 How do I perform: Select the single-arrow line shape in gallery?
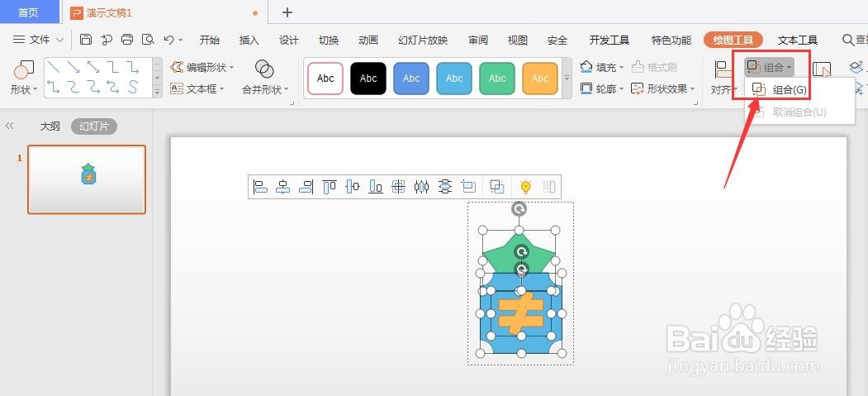(73, 67)
